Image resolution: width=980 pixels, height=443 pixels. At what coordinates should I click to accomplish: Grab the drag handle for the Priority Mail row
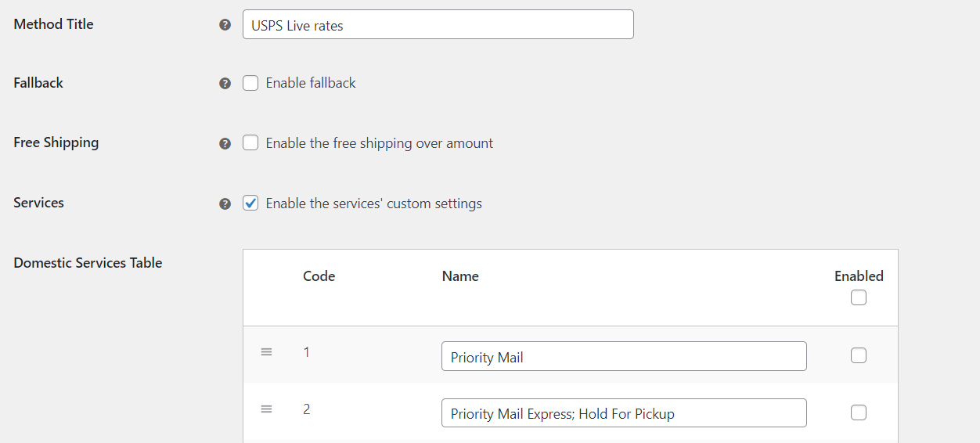(x=266, y=352)
